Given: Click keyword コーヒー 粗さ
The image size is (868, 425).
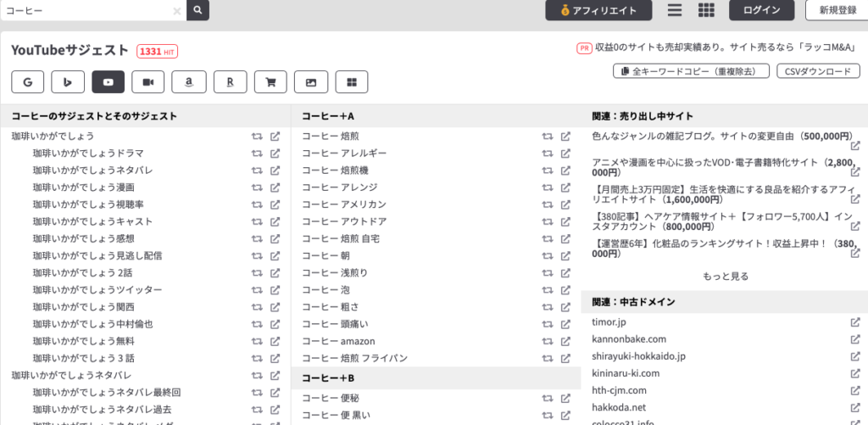Looking at the screenshot, I should coord(331,307).
